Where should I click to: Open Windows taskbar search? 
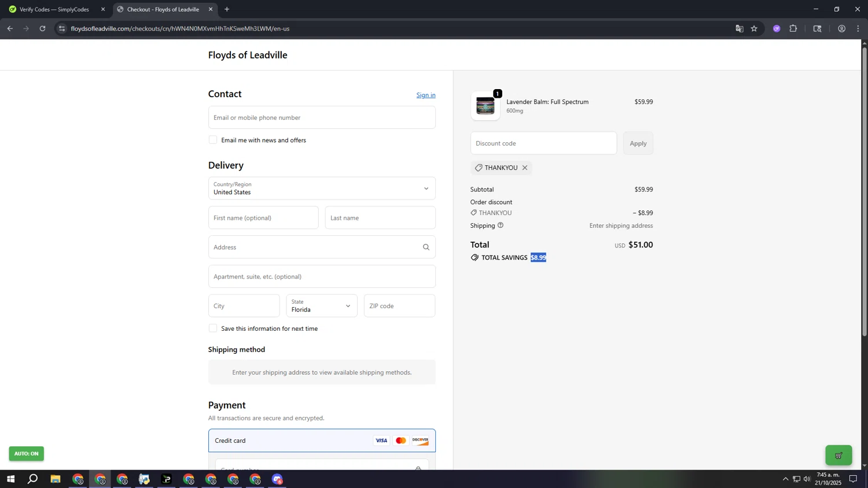click(33, 479)
